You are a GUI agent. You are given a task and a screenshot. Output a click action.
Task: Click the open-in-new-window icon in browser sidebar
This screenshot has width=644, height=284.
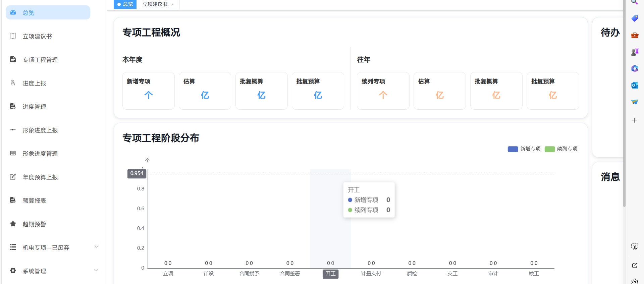635,265
